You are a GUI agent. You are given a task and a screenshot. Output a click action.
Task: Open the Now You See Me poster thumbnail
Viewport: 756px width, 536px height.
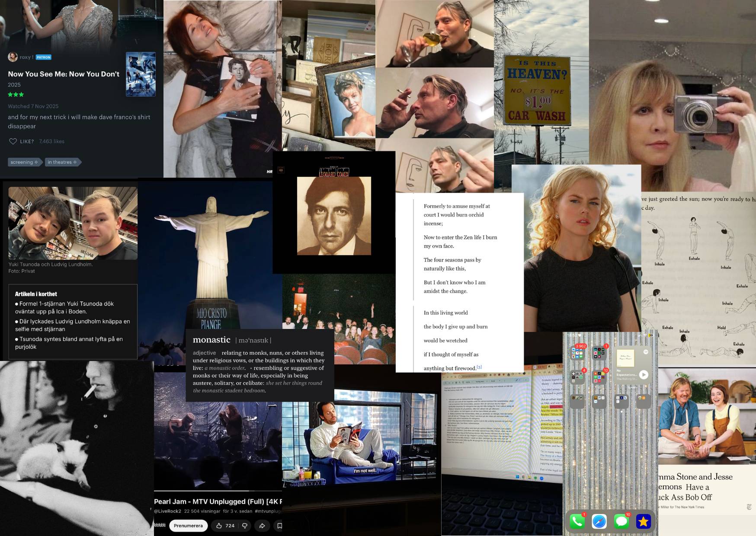point(141,74)
